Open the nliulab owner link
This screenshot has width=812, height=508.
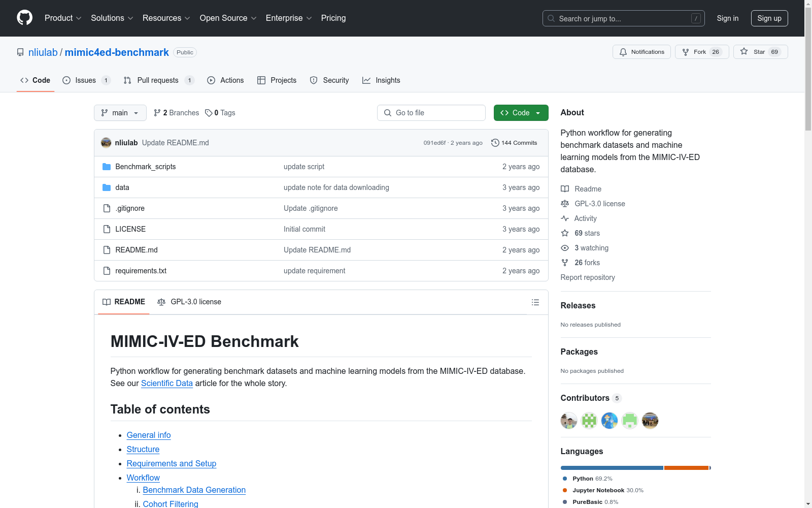point(43,52)
